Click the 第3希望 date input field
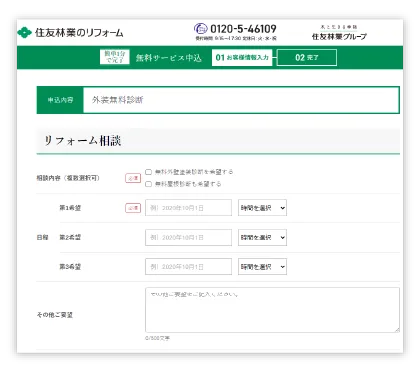 188,267
